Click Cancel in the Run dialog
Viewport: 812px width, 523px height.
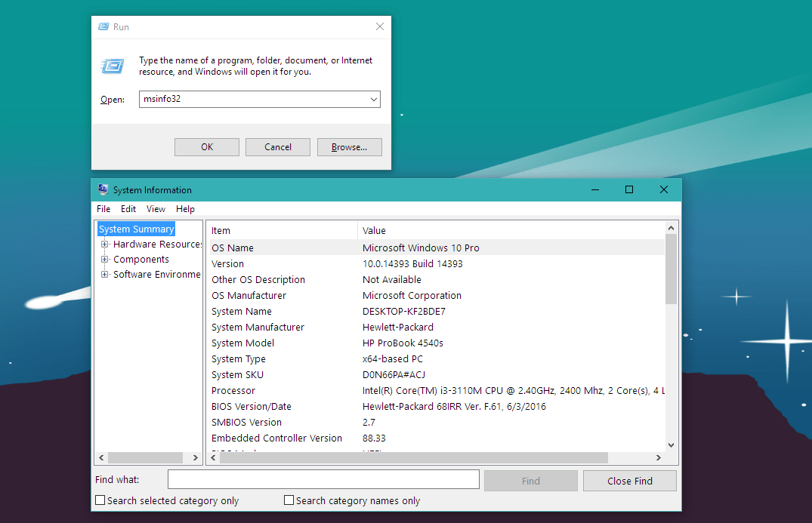[x=277, y=147]
